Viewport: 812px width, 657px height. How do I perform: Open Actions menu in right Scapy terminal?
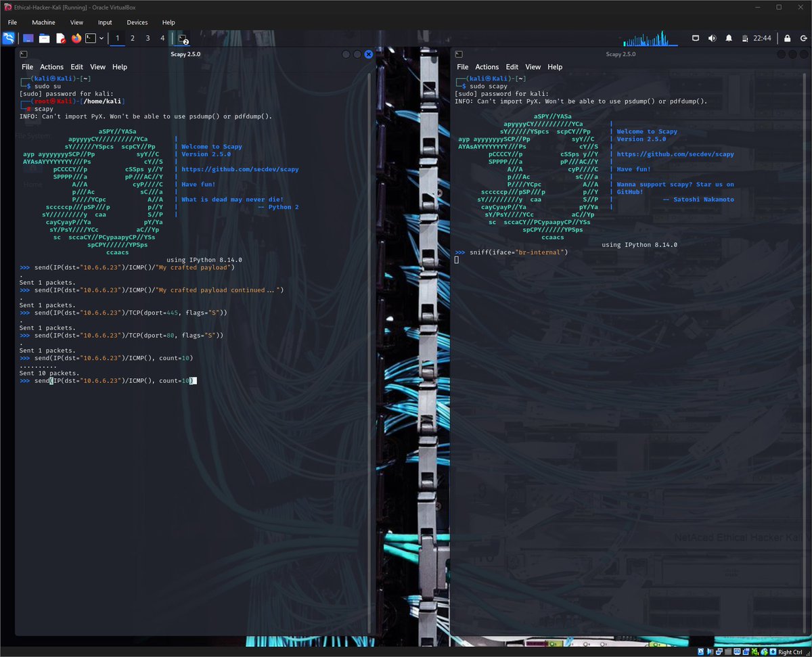click(487, 67)
